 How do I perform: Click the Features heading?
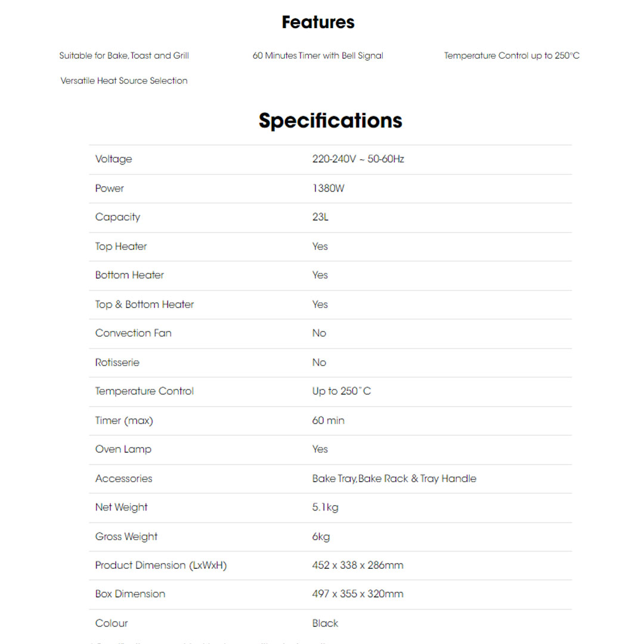tap(318, 23)
